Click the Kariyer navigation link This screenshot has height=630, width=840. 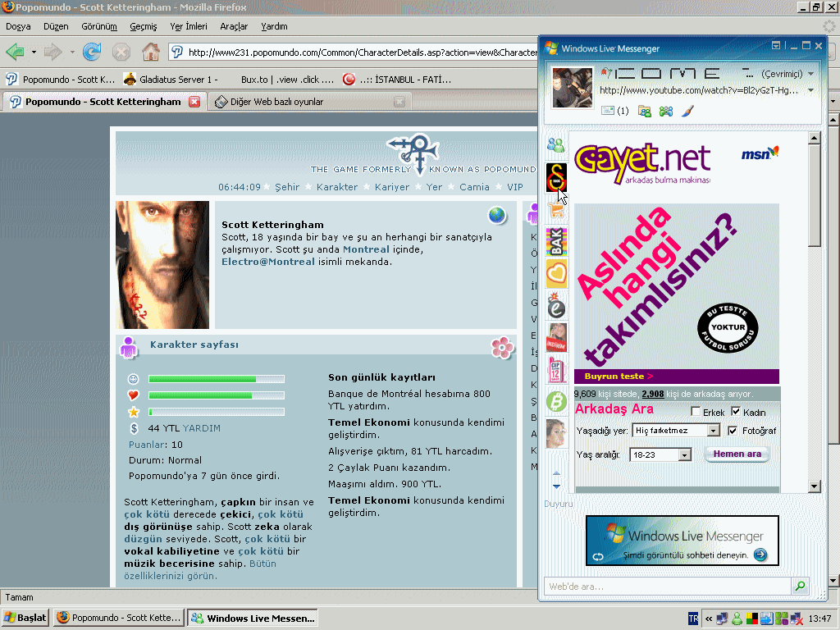point(392,187)
